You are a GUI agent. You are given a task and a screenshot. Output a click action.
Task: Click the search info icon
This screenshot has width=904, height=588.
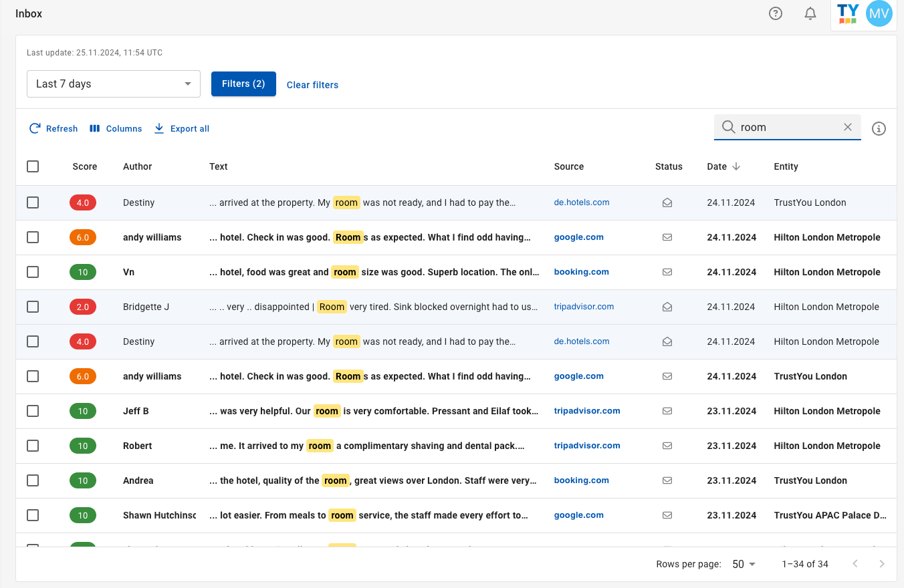click(879, 128)
